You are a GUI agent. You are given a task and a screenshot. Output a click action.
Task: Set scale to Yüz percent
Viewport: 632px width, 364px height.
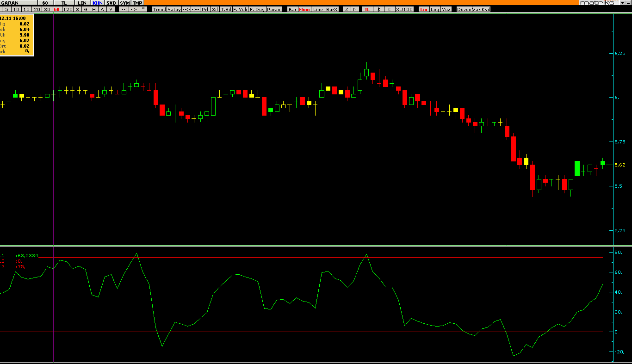[446, 9]
